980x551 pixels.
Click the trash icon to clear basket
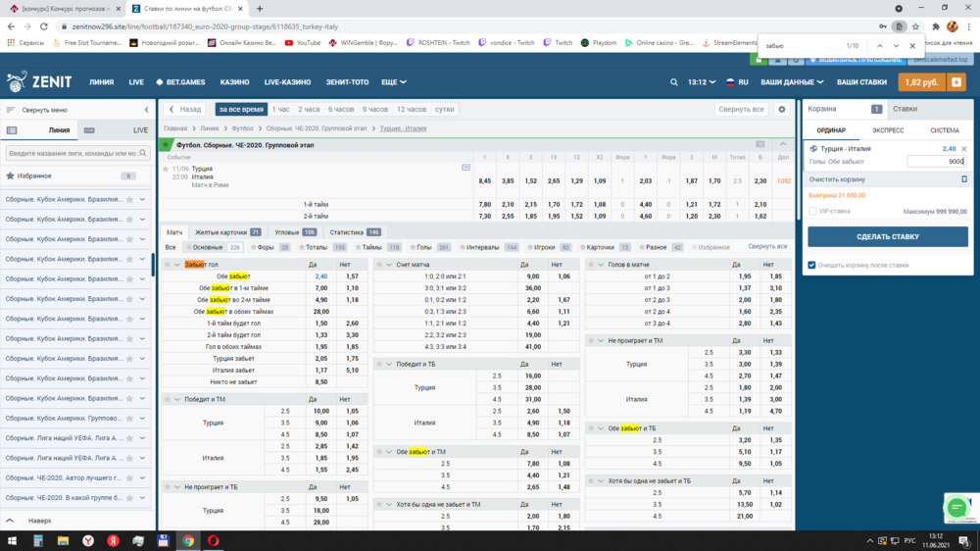coord(964,179)
